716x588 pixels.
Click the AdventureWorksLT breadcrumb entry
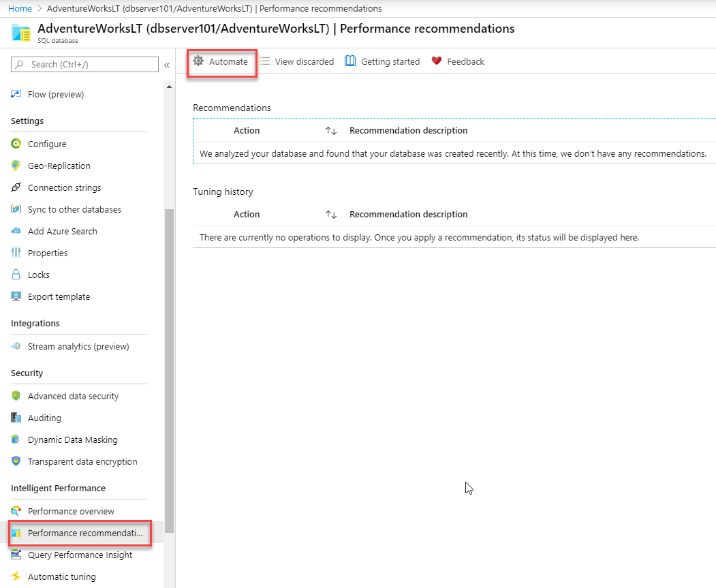(214, 8)
